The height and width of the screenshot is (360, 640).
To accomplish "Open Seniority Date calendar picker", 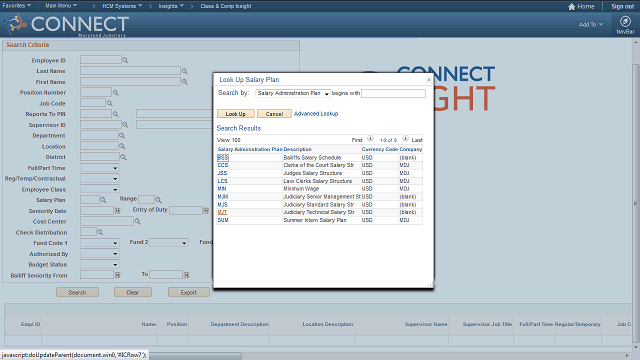I will coord(118,211).
